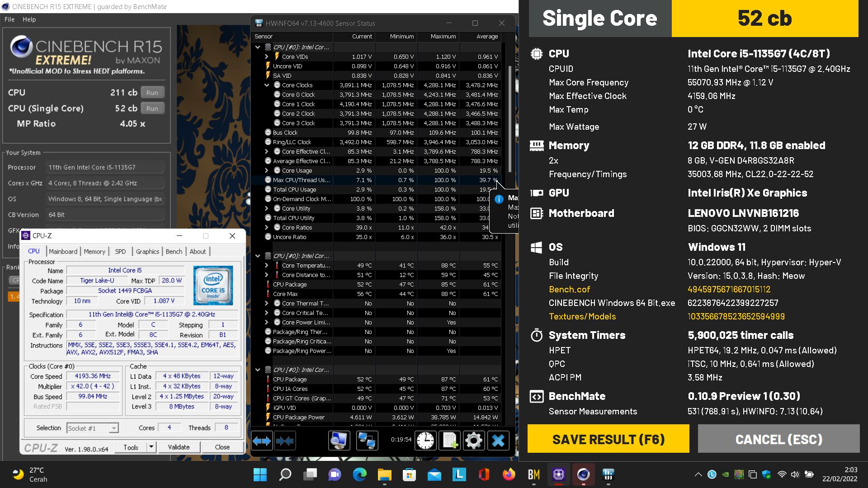Expand Core Temperatures row
The image size is (868, 488).
(267, 265)
